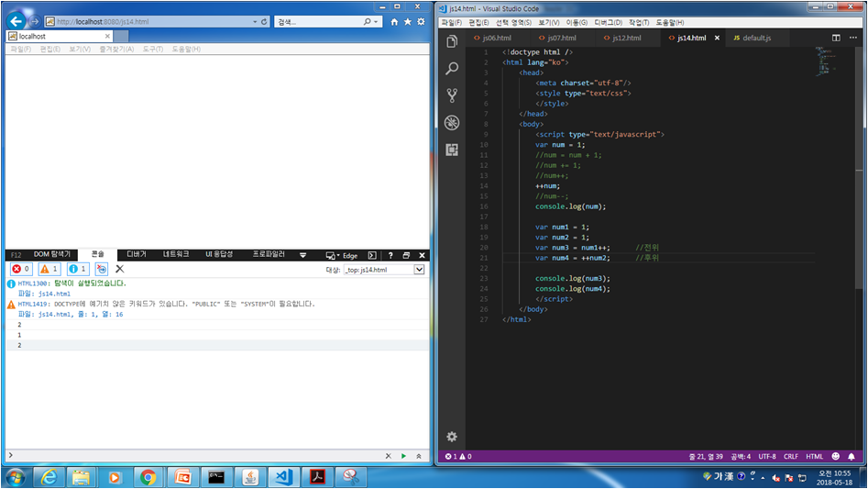Image resolution: width=868 pixels, height=489 pixels.
Task: Clear the console input line
Action: click(x=388, y=456)
